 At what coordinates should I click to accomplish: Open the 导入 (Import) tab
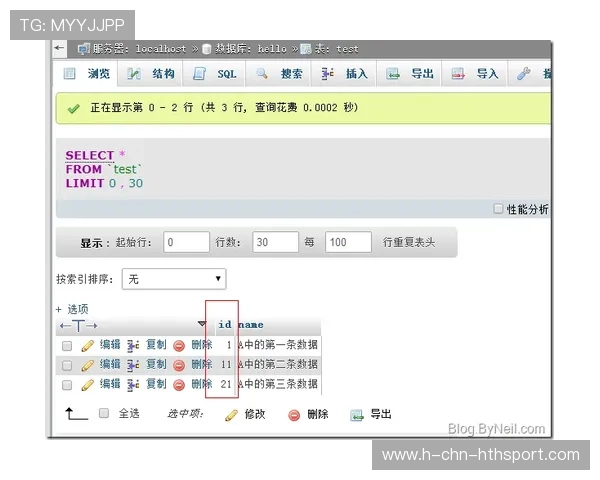[x=475, y=73]
